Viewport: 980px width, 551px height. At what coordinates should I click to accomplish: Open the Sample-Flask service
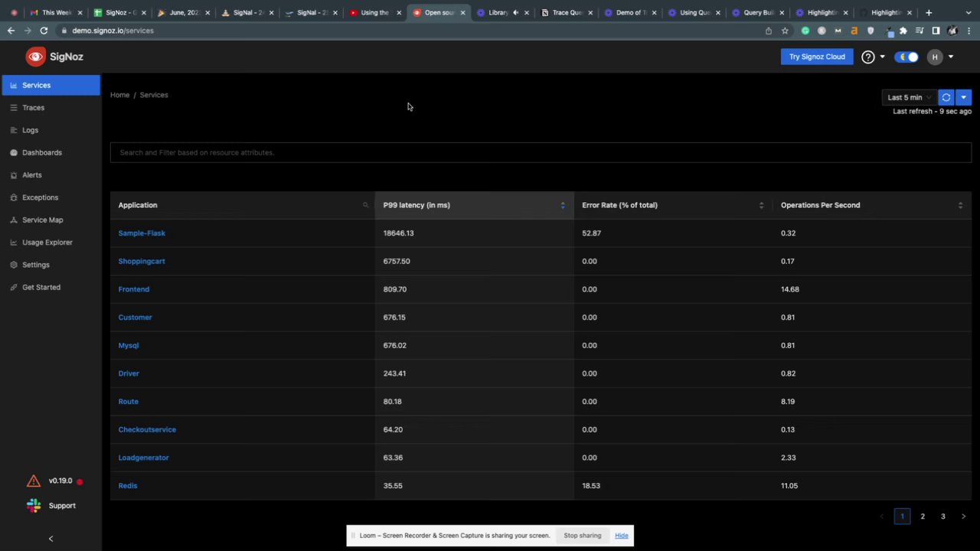click(x=142, y=233)
